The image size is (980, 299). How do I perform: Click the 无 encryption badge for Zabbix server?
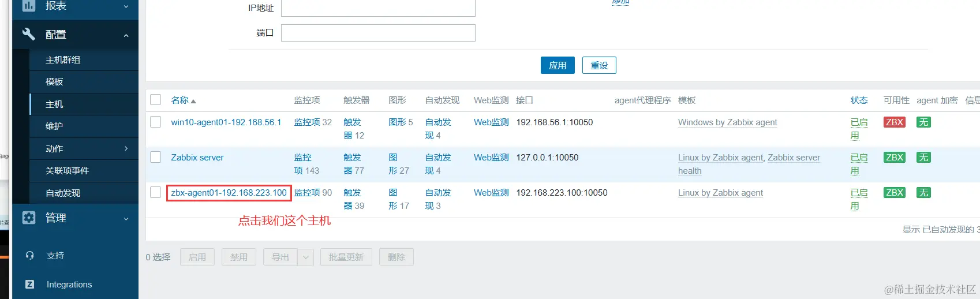923,157
